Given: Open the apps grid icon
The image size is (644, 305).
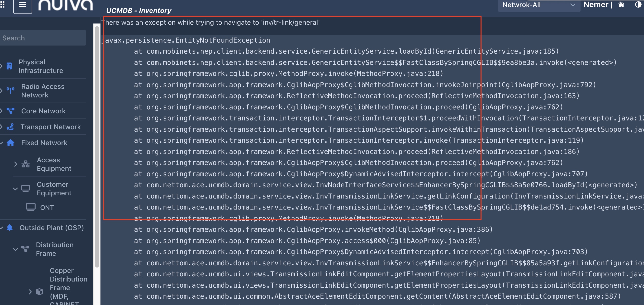Looking at the screenshot, I should pos(2,4).
